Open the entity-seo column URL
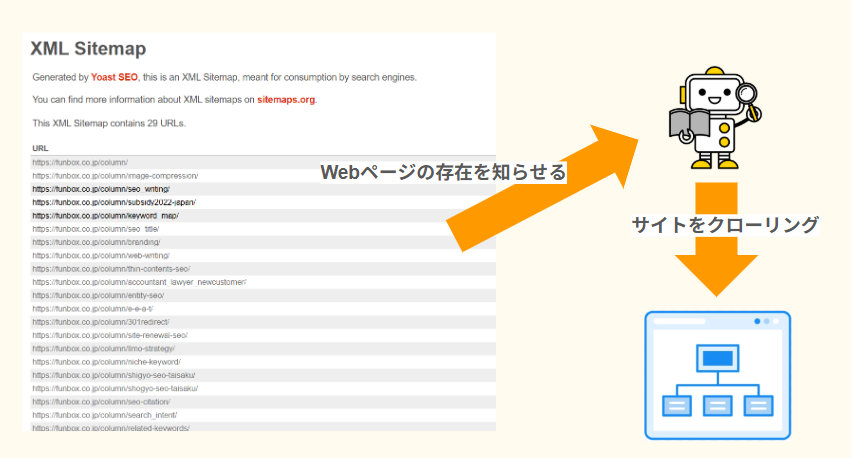The width and height of the screenshot is (851, 458). [98, 296]
